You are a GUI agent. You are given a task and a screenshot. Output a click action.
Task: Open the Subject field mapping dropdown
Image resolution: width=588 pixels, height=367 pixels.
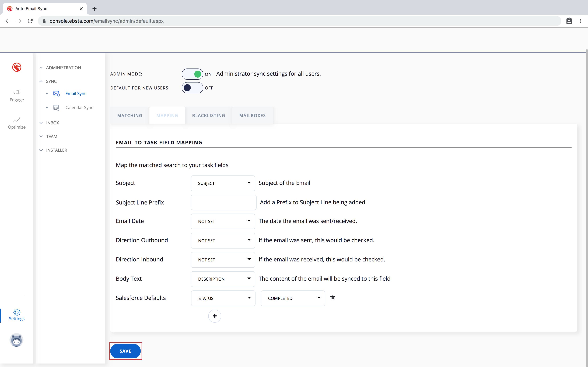tap(223, 183)
